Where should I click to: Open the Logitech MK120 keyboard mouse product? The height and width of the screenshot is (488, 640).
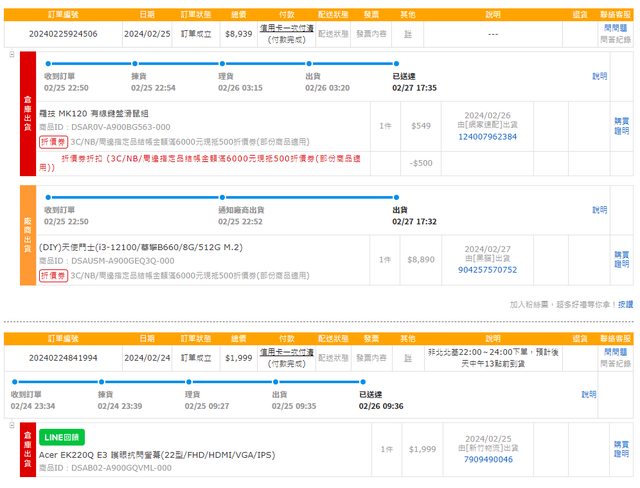(x=105, y=113)
